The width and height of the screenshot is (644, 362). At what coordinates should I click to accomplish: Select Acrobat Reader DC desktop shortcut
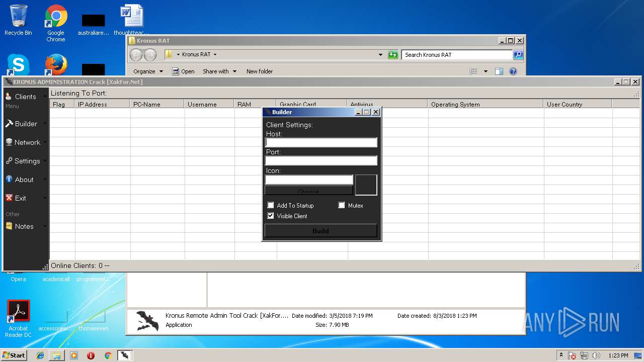tap(18, 318)
